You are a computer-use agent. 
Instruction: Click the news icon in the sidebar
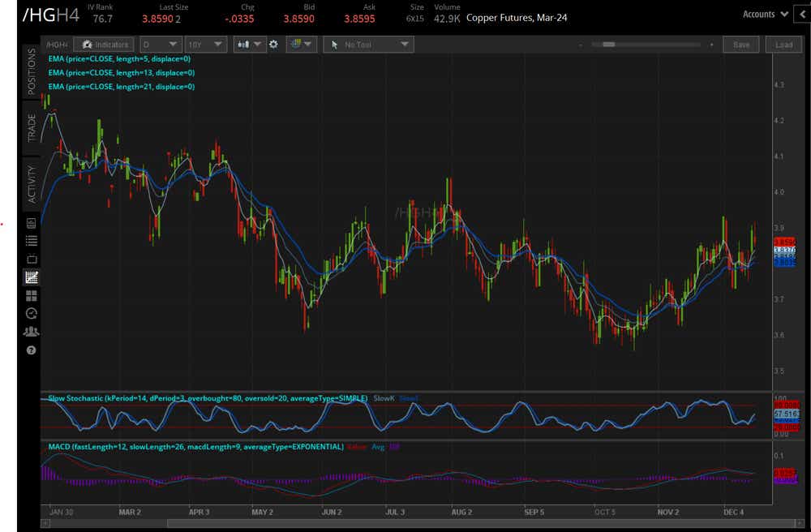click(x=32, y=222)
